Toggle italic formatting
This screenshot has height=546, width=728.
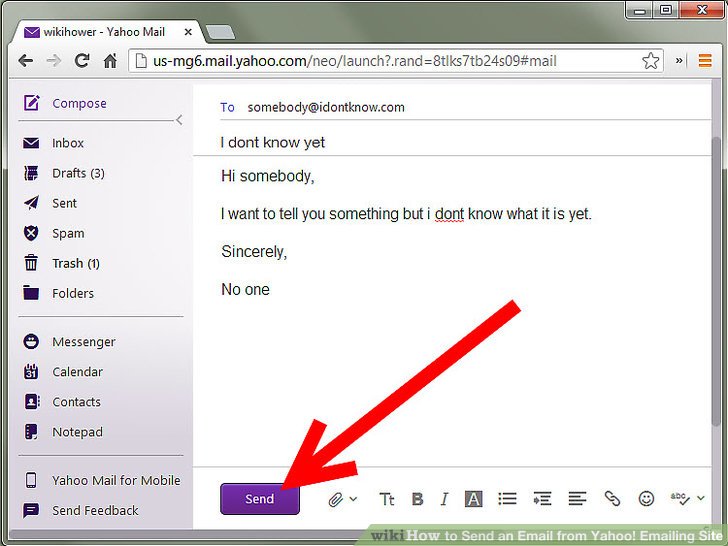coord(444,499)
